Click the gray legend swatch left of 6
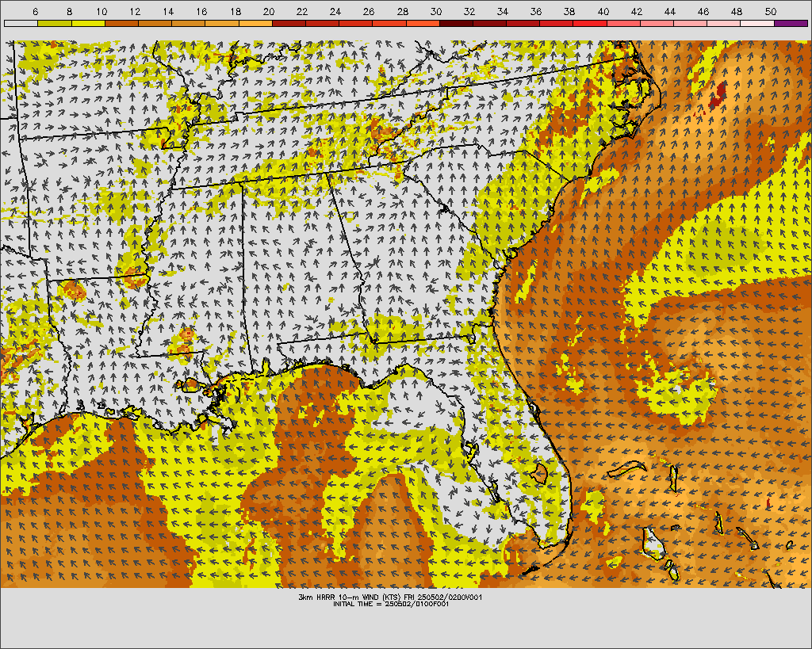The height and width of the screenshot is (649, 812). [21, 23]
